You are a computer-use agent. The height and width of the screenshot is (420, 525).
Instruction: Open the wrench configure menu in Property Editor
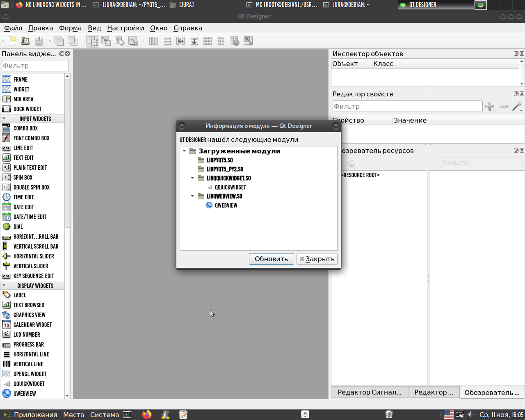pyautogui.click(x=517, y=107)
